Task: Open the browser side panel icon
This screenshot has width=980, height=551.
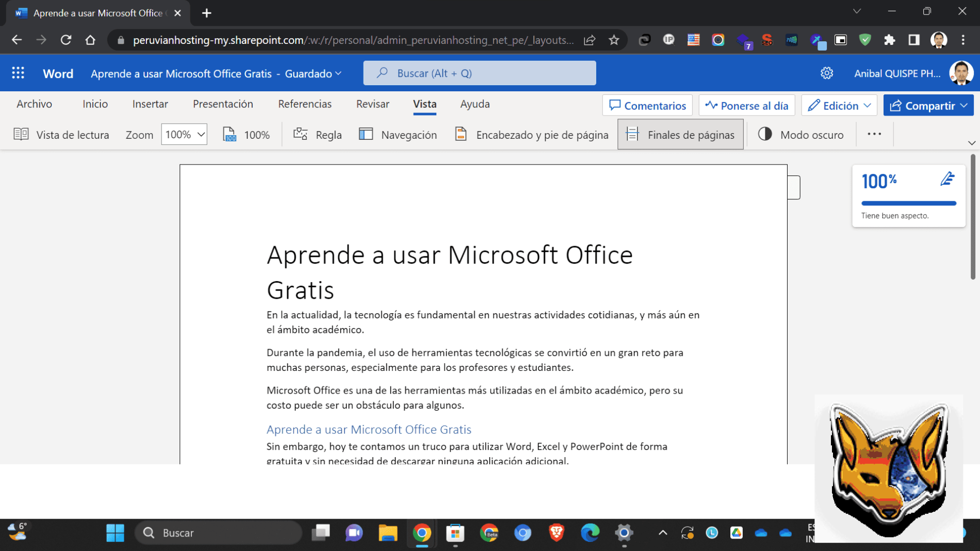Action: point(914,40)
